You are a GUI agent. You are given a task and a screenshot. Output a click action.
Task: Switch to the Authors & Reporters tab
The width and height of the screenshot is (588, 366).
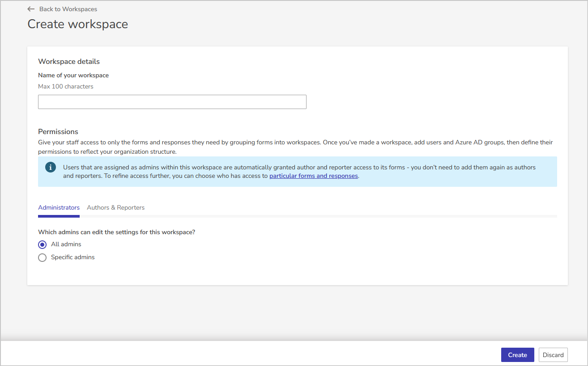(115, 207)
